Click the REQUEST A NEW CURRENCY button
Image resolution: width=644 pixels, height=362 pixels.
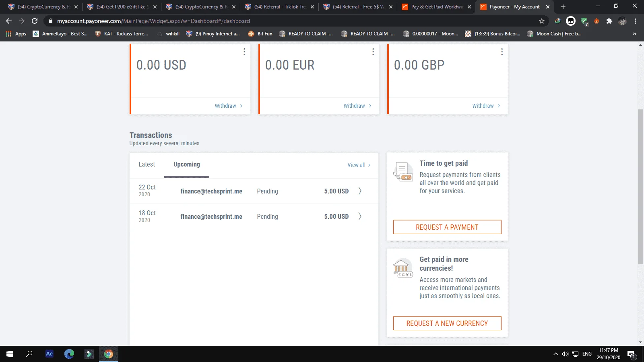click(447, 323)
